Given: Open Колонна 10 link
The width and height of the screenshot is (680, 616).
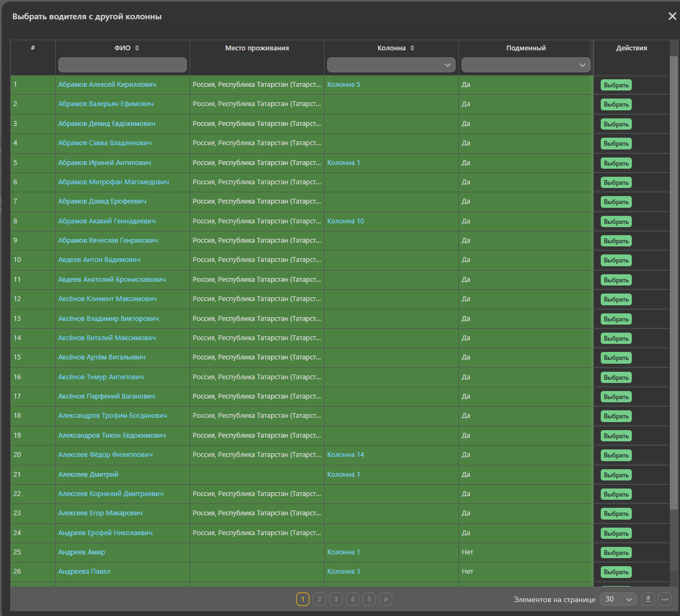Looking at the screenshot, I should point(345,221).
